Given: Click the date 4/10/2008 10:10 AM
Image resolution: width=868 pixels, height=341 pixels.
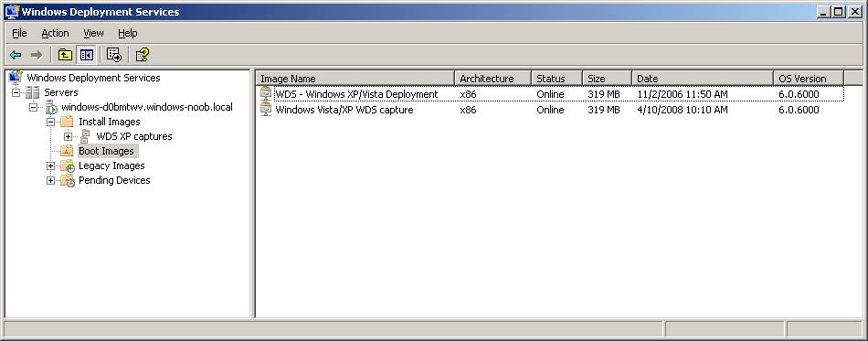Looking at the screenshot, I should pos(683,110).
